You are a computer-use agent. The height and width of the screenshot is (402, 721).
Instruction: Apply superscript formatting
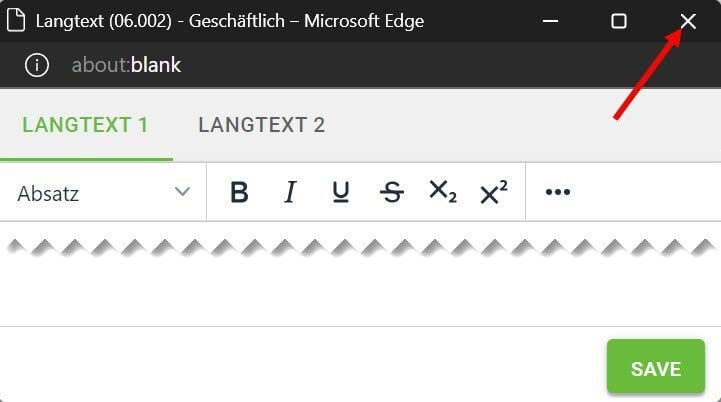pos(493,192)
